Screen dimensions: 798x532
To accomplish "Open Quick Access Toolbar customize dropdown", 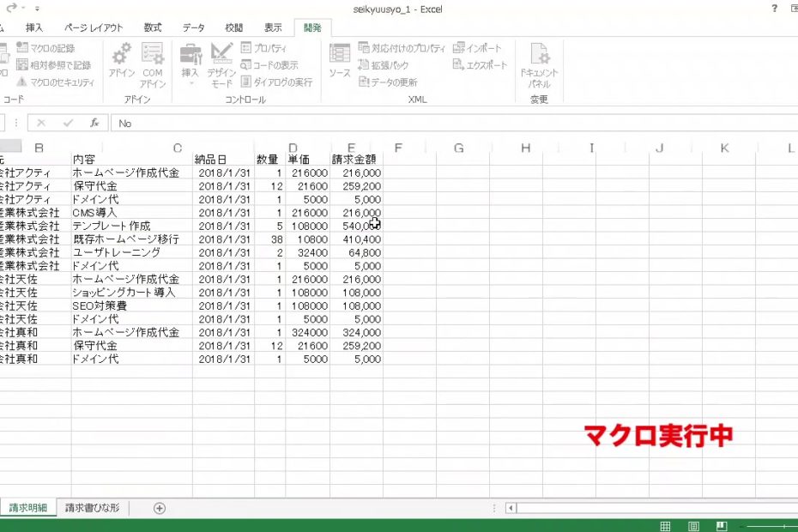I will [x=38, y=8].
